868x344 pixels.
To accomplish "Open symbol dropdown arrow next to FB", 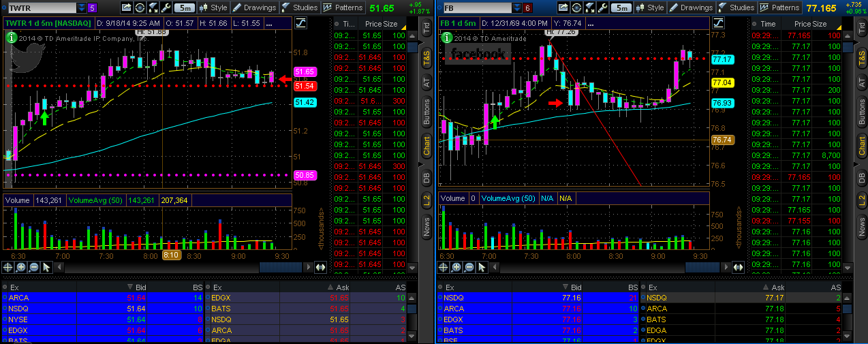I will (x=518, y=8).
